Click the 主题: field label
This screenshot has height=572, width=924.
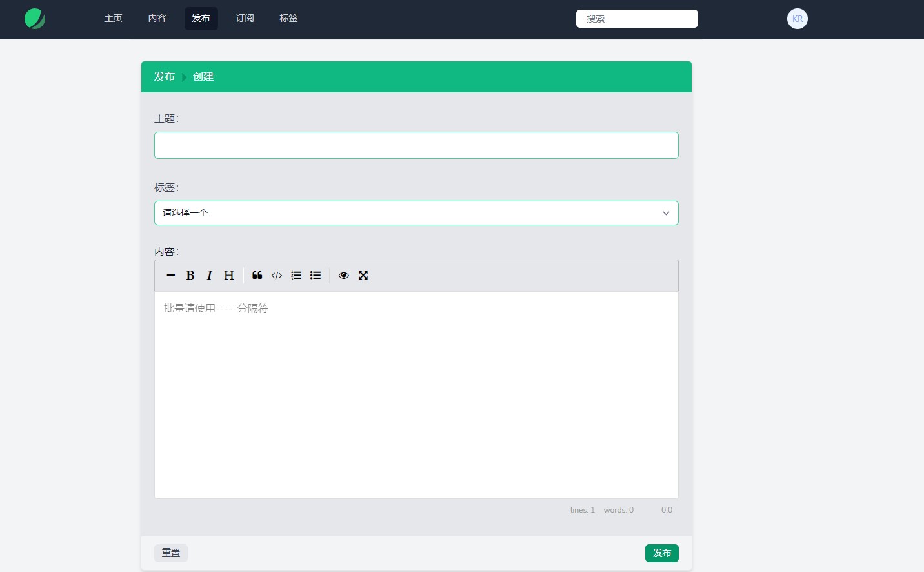(x=166, y=119)
